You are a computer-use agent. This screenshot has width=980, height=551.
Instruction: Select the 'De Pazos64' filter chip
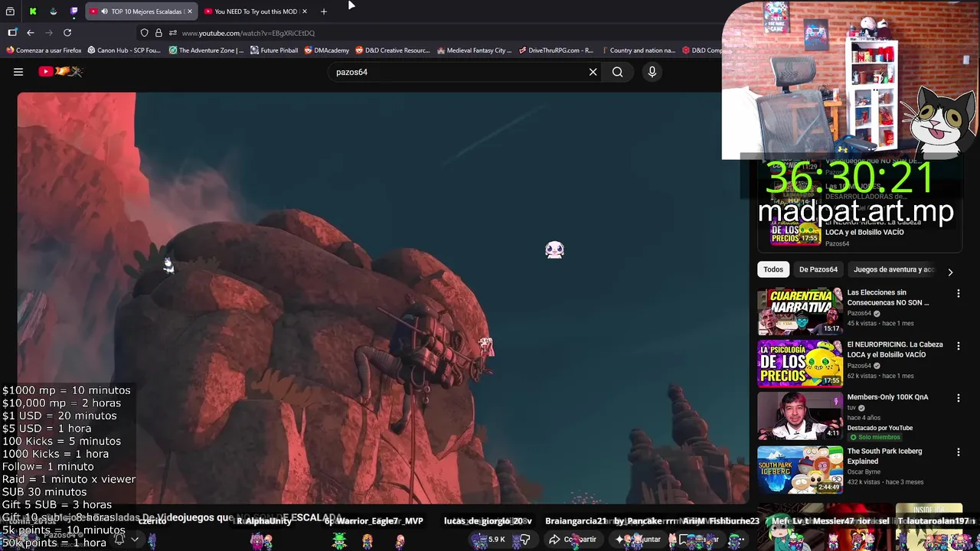(818, 269)
